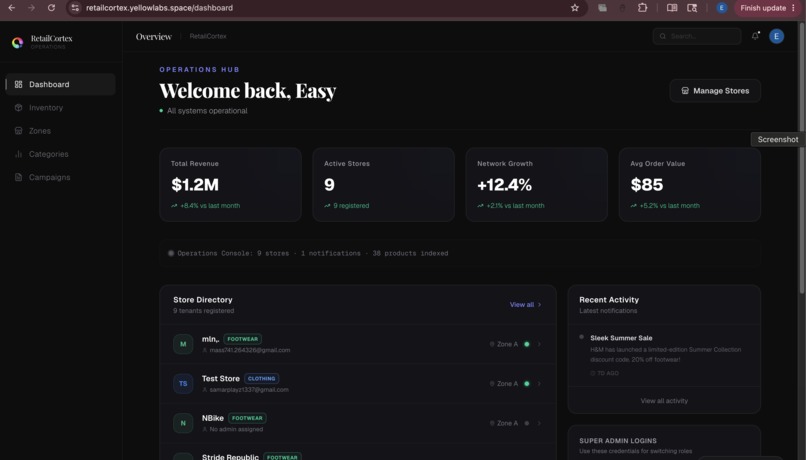Click the Zones store icon
This screenshot has width=806, height=460.
pos(19,131)
